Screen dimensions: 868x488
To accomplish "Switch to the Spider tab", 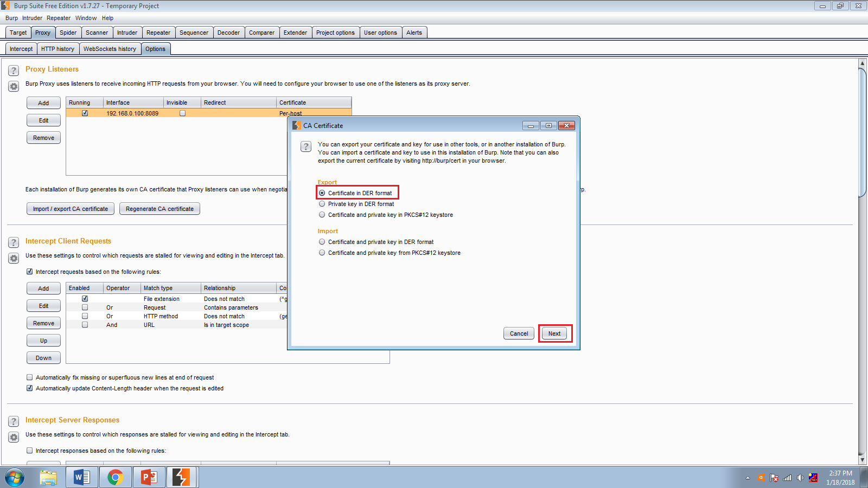I will click(x=68, y=33).
